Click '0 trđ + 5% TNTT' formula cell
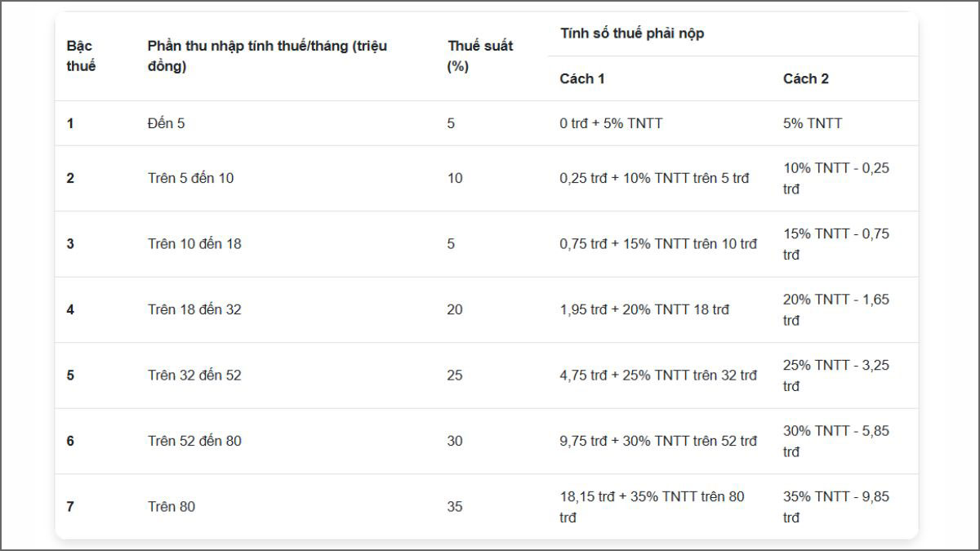This screenshot has height=551, width=980. (611, 124)
